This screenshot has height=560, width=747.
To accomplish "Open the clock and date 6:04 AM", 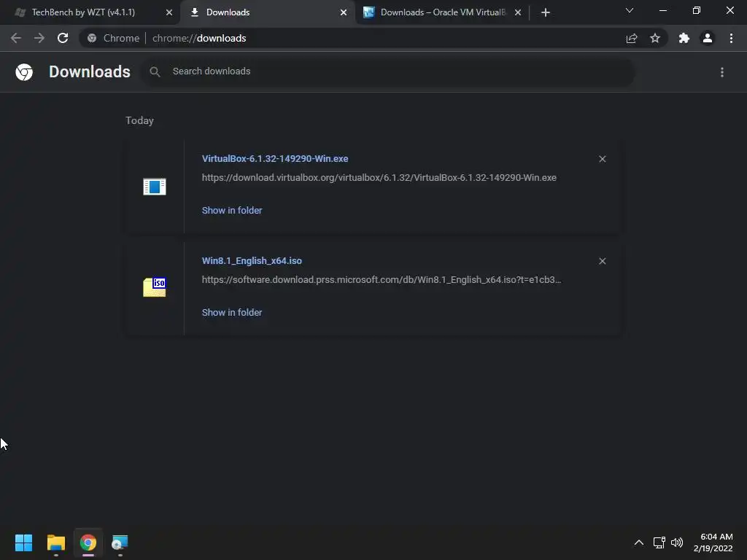I will [x=713, y=542].
